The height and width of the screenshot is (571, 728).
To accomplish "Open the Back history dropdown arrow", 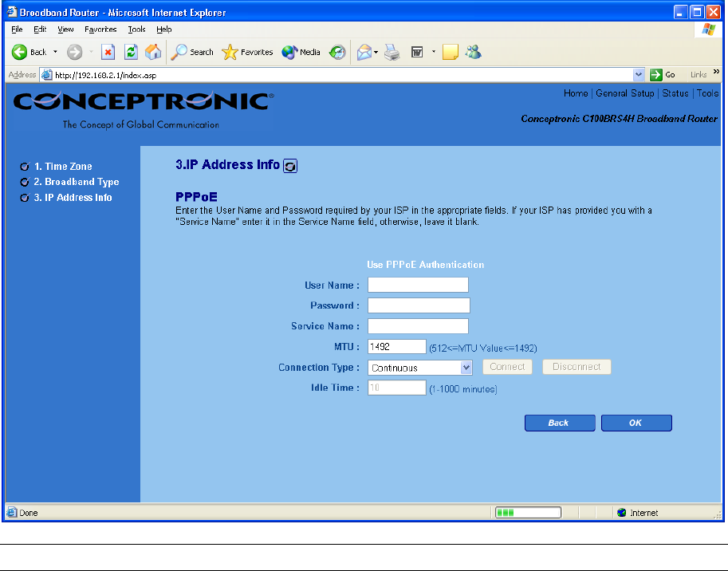I will (55, 52).
